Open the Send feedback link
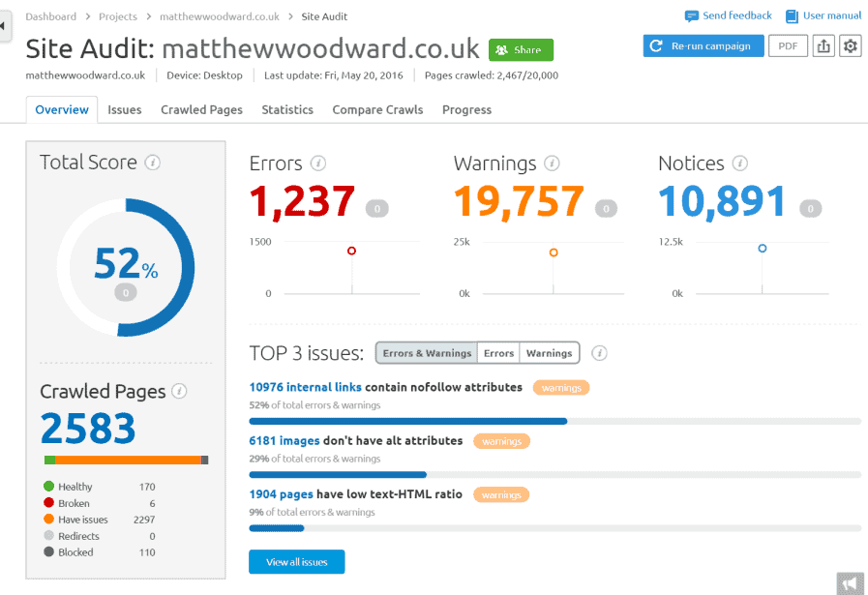The width and height of the screenshot is (868, 595). pos(736,15)
